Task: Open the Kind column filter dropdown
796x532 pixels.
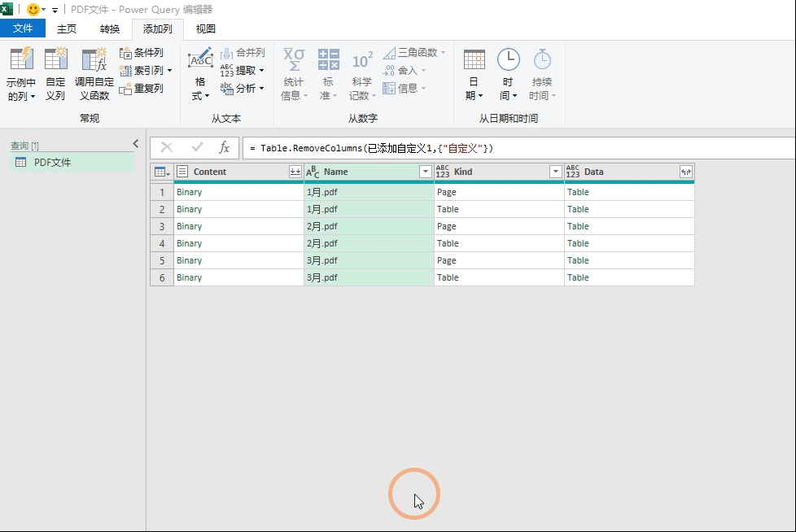Action: pos(556,172)
